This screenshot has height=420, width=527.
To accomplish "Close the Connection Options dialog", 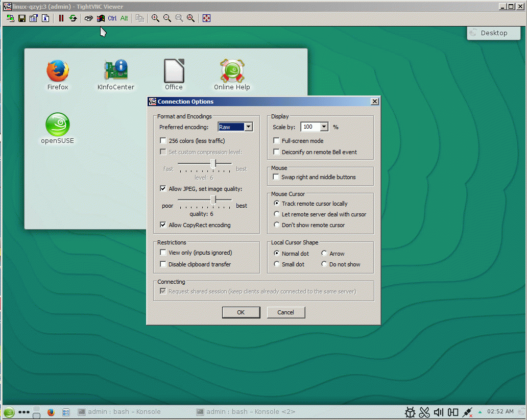I will (375, 102).
